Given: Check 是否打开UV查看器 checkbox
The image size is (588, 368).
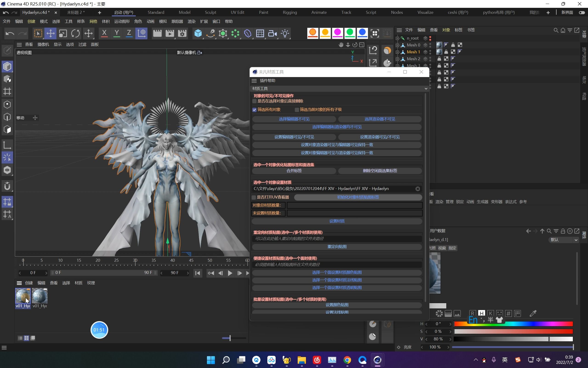Looking at the screenshot, I should pos(254,197).
